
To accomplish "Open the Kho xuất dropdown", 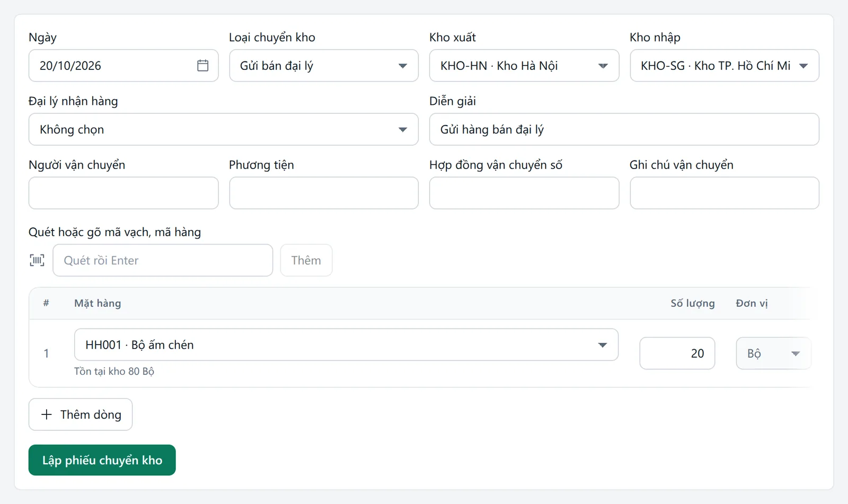I will [x=524, y=66].
